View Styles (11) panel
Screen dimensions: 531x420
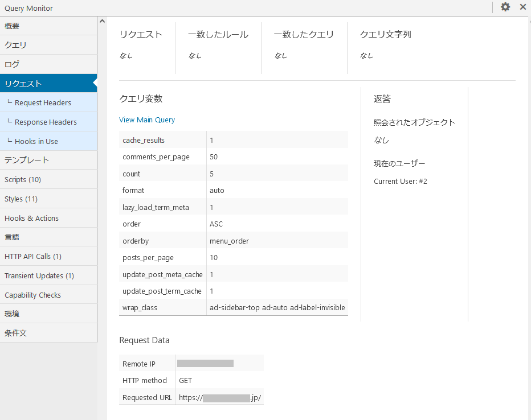[x=48, y=199]
